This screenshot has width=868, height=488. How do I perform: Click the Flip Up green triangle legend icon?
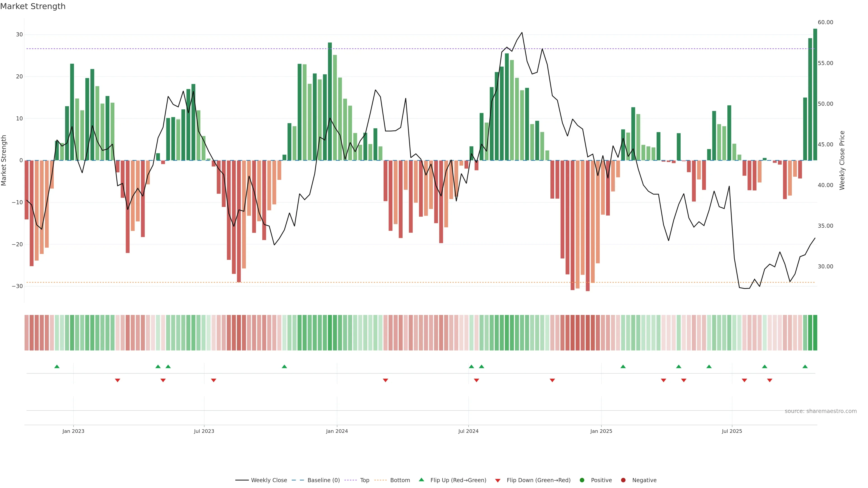[421, 480]
